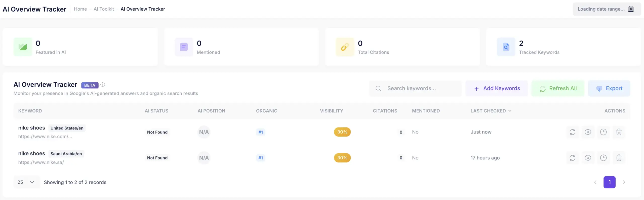644x200 pixels.
Task: Click the Citations column header
Action: tap(385, 111)
